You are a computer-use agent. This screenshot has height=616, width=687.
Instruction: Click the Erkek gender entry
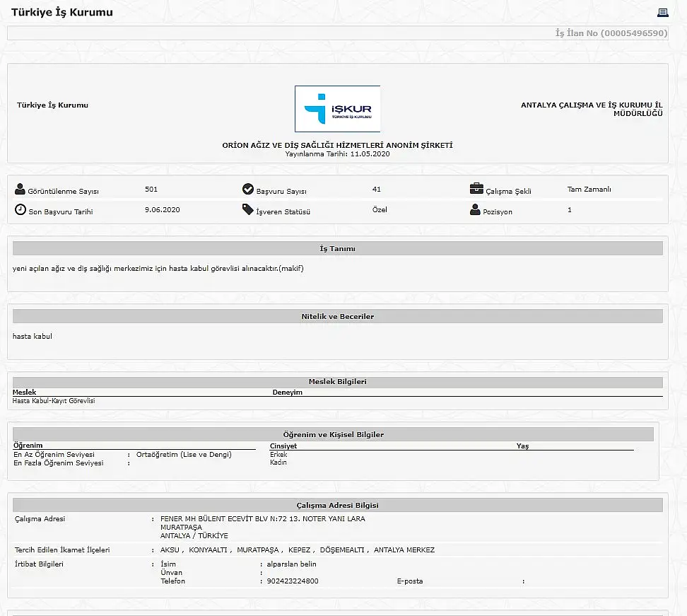278,455
